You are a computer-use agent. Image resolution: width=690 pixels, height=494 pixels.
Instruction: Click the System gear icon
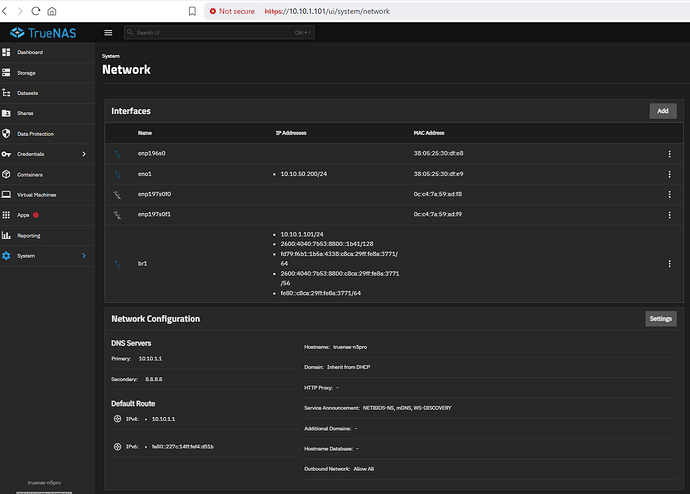[6, 256]
